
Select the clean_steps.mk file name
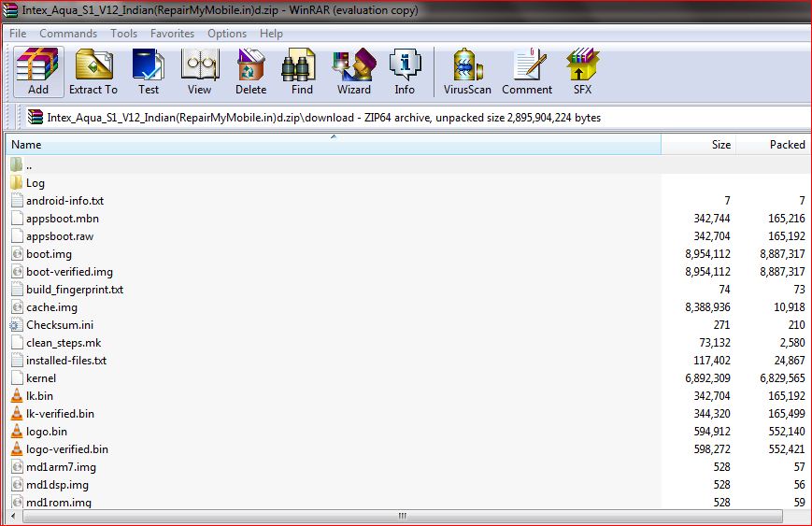coord(64,343)
